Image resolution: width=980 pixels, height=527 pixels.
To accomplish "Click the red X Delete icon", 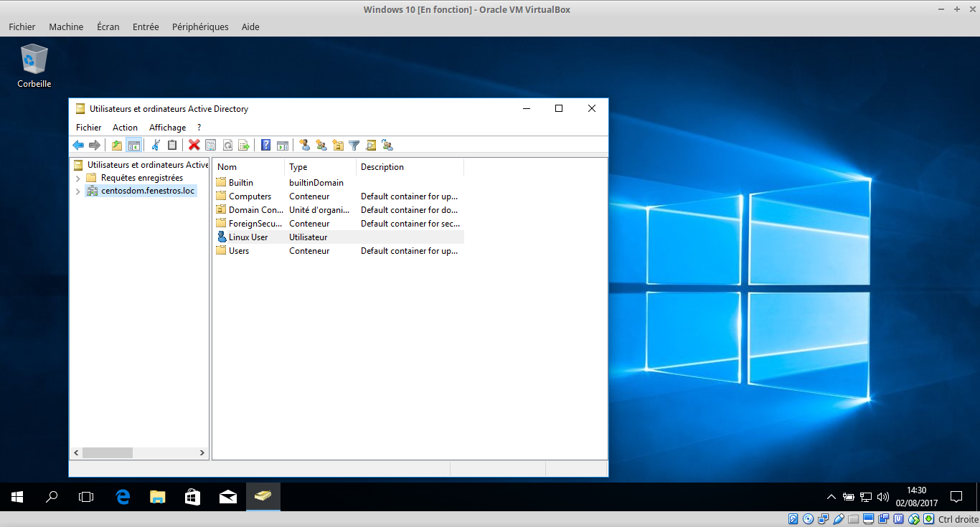I will (194, 145).
